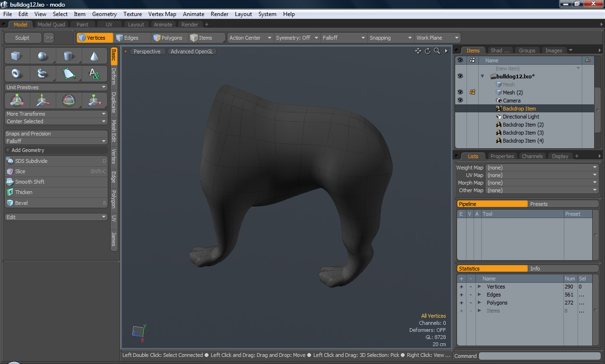Select the Pen polygon tool
Screen dimensions: 605x364
coord(69,74)
